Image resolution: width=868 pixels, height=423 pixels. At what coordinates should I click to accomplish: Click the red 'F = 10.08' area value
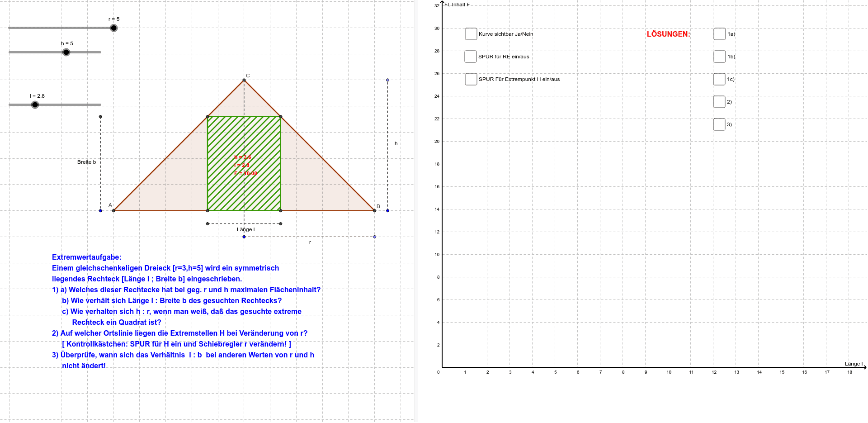point(245,173)
